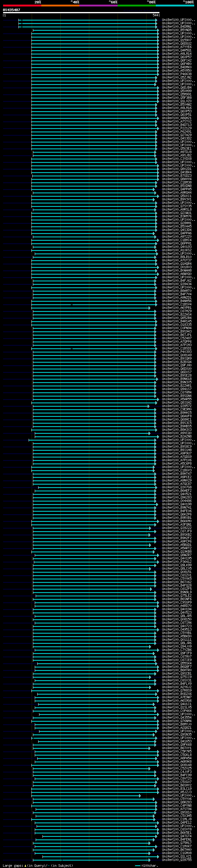Screen dimensions: 197x868
Task: Click the UniRef100_Q4R5Q1 label
Action: click(x=176, y=50)
